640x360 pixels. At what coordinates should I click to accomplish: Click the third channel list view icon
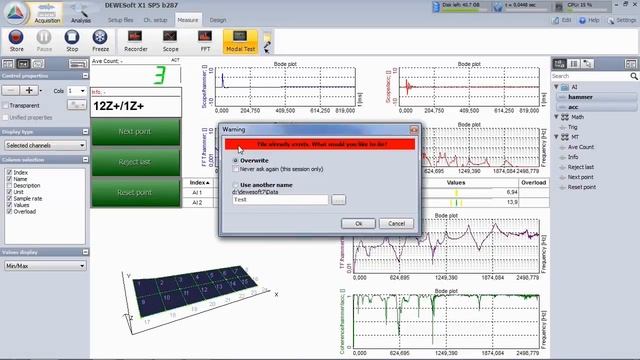click(x=587, y=64)
